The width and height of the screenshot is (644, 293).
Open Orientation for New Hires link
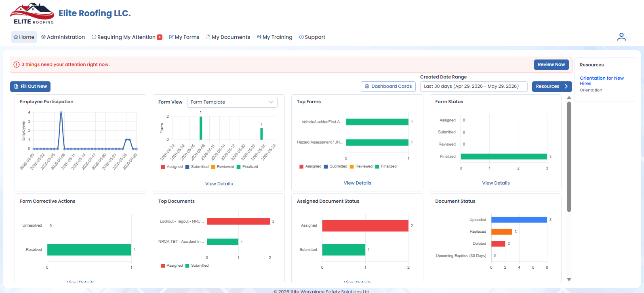[x=602, y=81]
